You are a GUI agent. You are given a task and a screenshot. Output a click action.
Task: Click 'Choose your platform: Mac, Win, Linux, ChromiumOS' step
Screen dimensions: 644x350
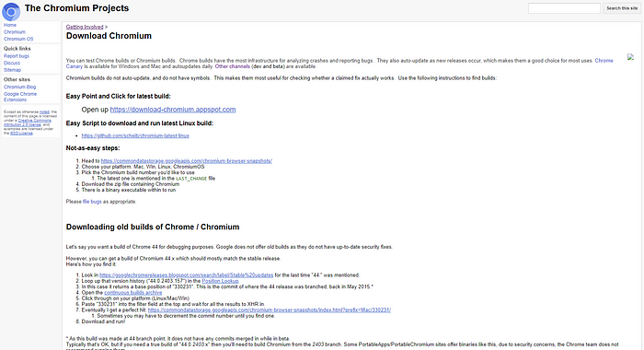click(x=143, y=167)
